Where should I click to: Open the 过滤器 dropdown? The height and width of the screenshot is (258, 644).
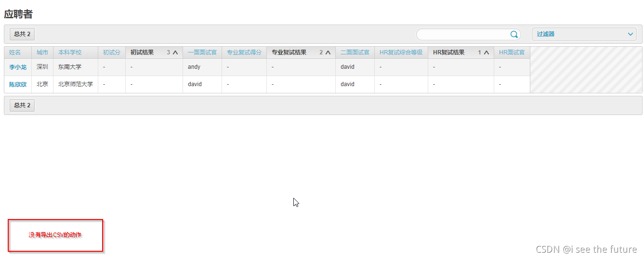pyautogui.click(x=584, y=34)
